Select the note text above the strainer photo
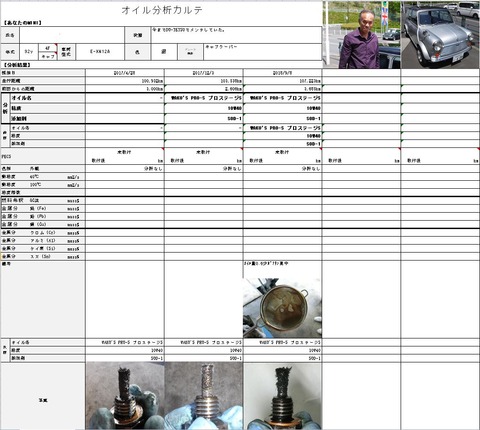This screenshot has height=430, width=480. (266, 263)
